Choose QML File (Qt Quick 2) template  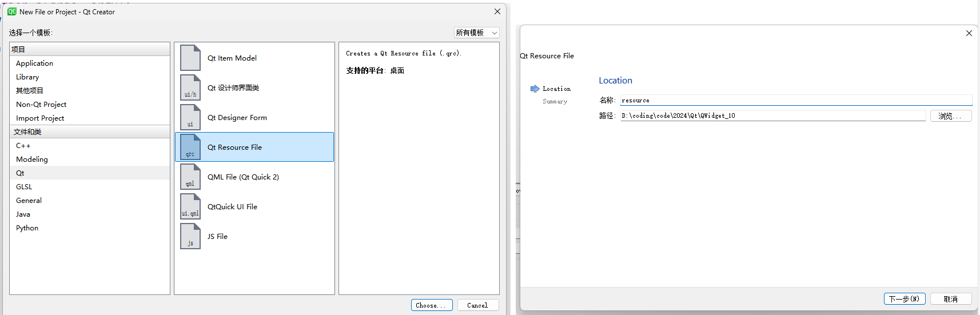click(254, 177)
